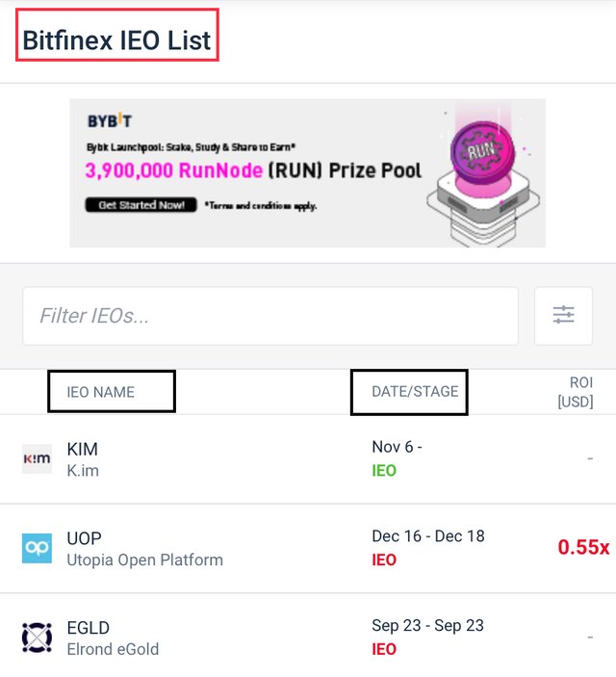Open the filter settings sliders icon
The width and height of the screenshot is (616, 677).
[563, 315]
